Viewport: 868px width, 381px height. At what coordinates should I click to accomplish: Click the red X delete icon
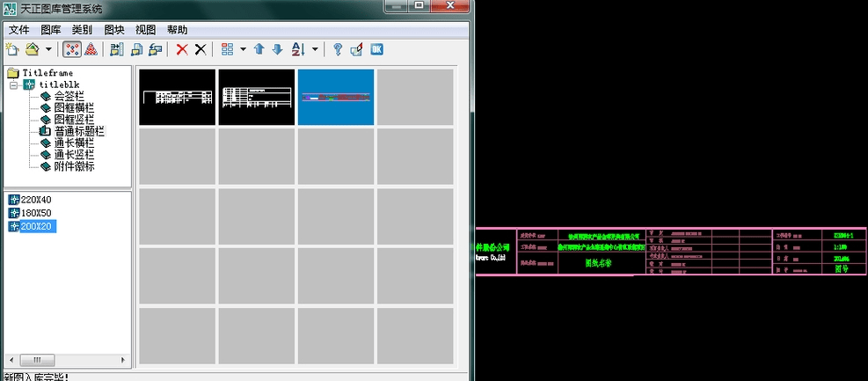point(182,49)
